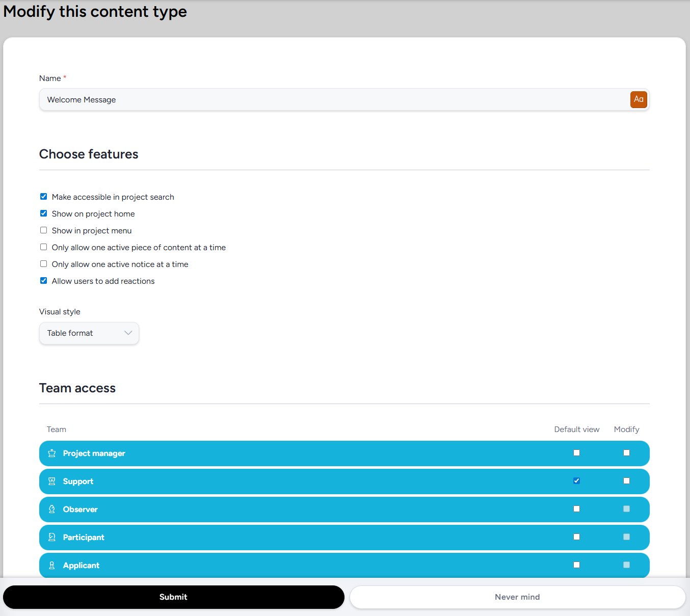Screen dimensions: 690x616
Task: Click into the Name text field
Action: 331,100
